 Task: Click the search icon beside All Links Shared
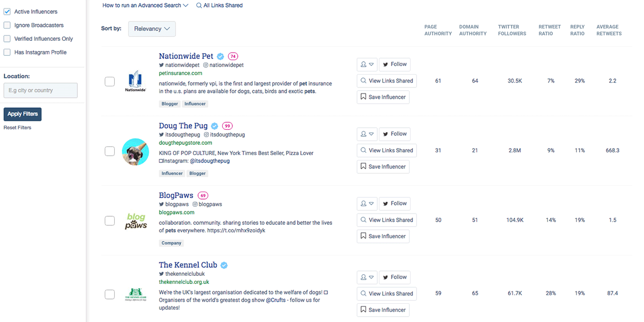coord(200,5)
